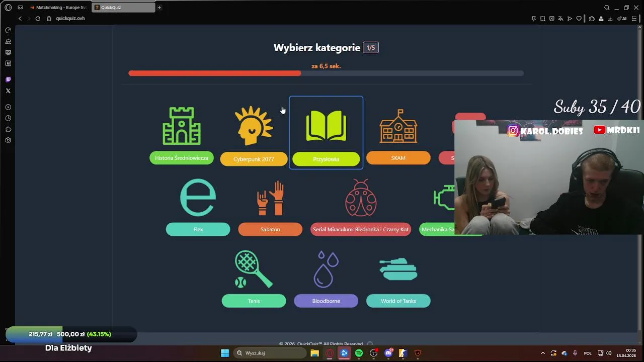Switch to the Matchmaking - Europe tab
644x362 pixels.
pos(58,8)
